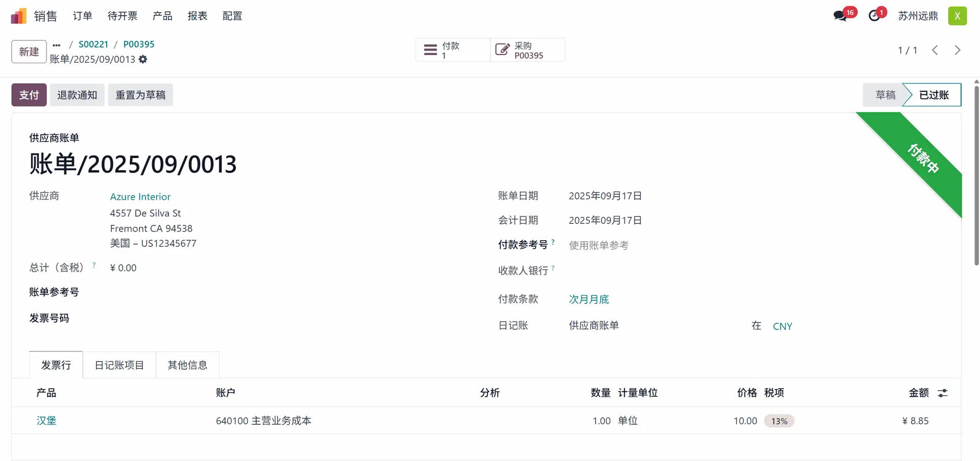Click the 支付 button
The height and width of the screenshot is (461, 980).
point(29,95)
